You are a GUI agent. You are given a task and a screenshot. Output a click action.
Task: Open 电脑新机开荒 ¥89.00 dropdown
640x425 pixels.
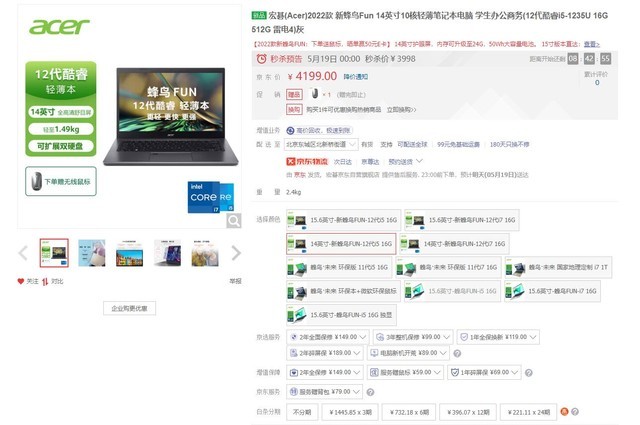click(408, 353)
